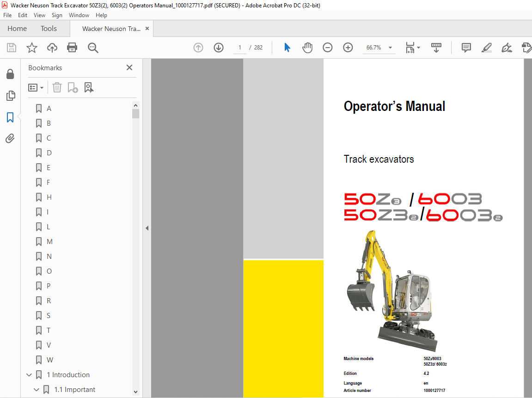Add a comment sticky note
This screenshot has height=398, width=532.
(466, 48)
